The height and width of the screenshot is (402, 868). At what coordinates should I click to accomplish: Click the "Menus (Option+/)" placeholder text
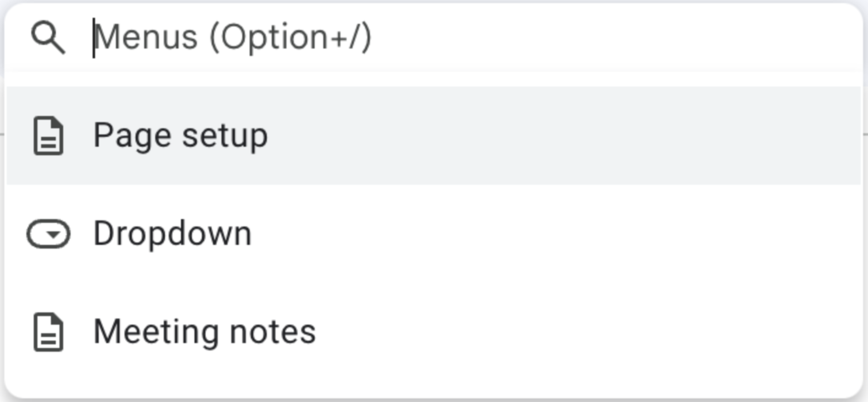(233, 37)
